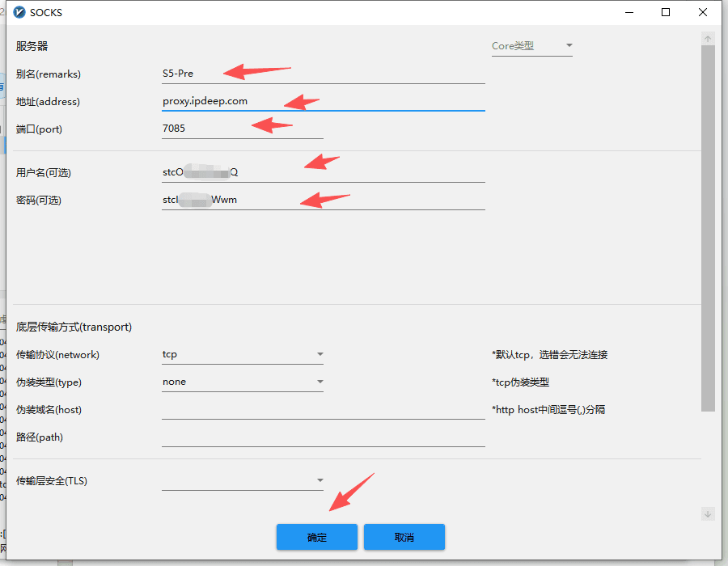Click the 别名(remarks) field with S5-Pre
728x566 pixels.
tap(323, 74)
